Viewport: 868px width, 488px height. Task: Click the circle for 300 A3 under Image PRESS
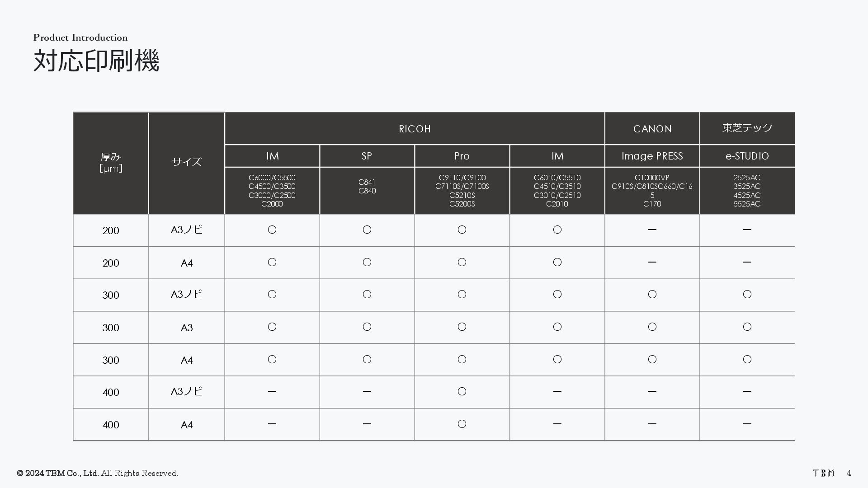point(652,327)
